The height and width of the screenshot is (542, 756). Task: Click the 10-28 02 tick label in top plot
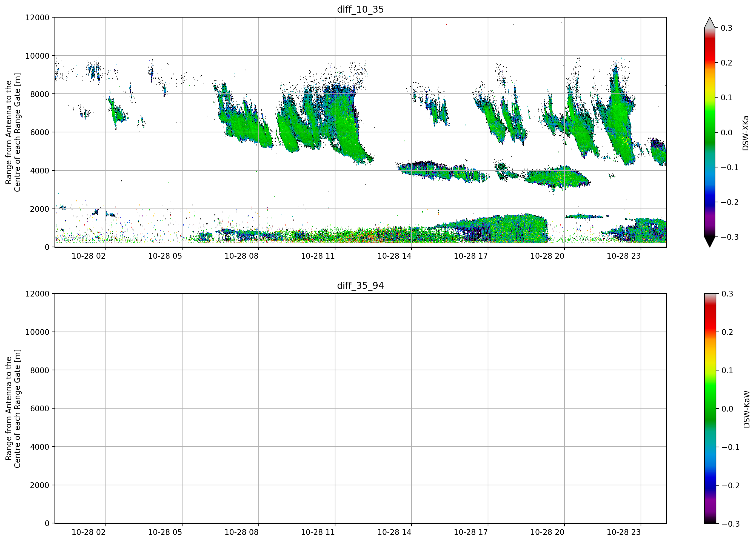point(88,256)
